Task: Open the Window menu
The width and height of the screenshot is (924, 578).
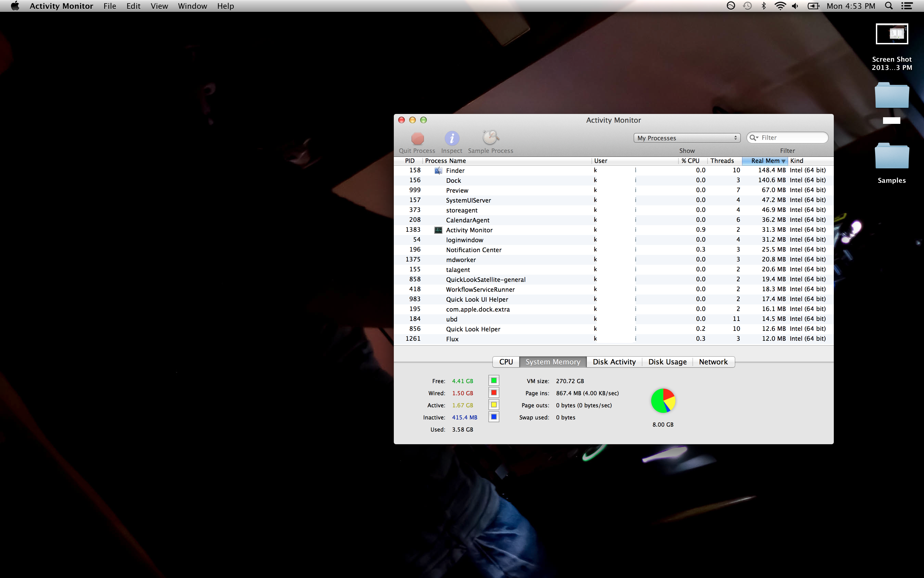Action: point(193,6)
